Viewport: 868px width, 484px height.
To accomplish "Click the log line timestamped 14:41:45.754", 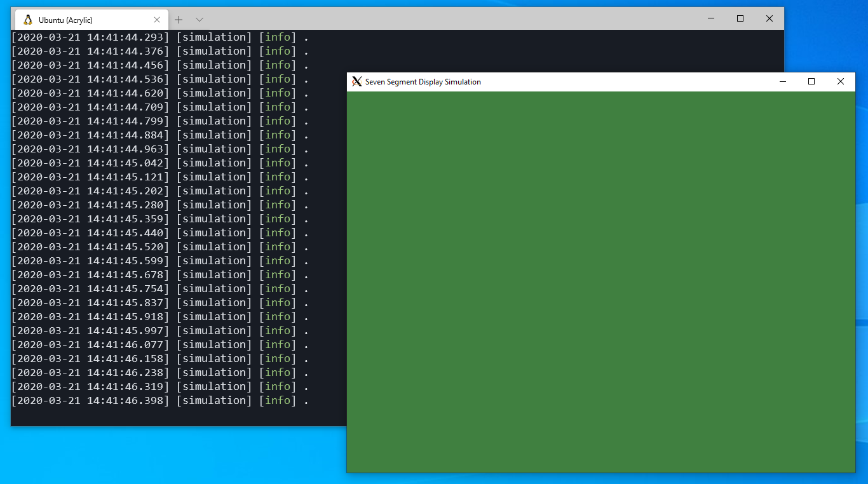I will pyautogui.click(x=161, y=288).
